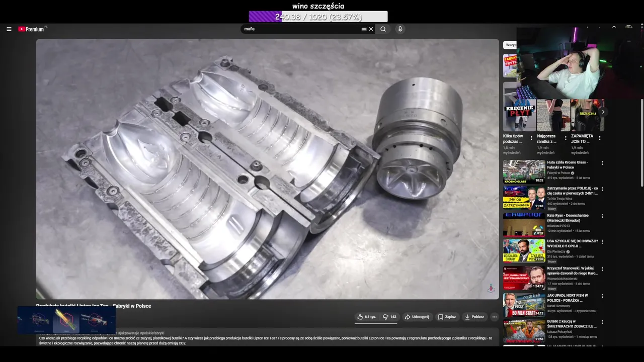The image size is (644, 362).
Task: Click the 'wino szczęścia' donation progress bar
Action: (318, 17)
